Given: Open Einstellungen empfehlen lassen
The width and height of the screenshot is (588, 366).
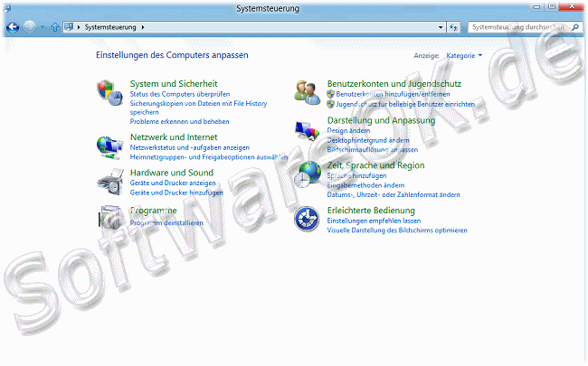Looking at the screenshot, I should (374, 221).
